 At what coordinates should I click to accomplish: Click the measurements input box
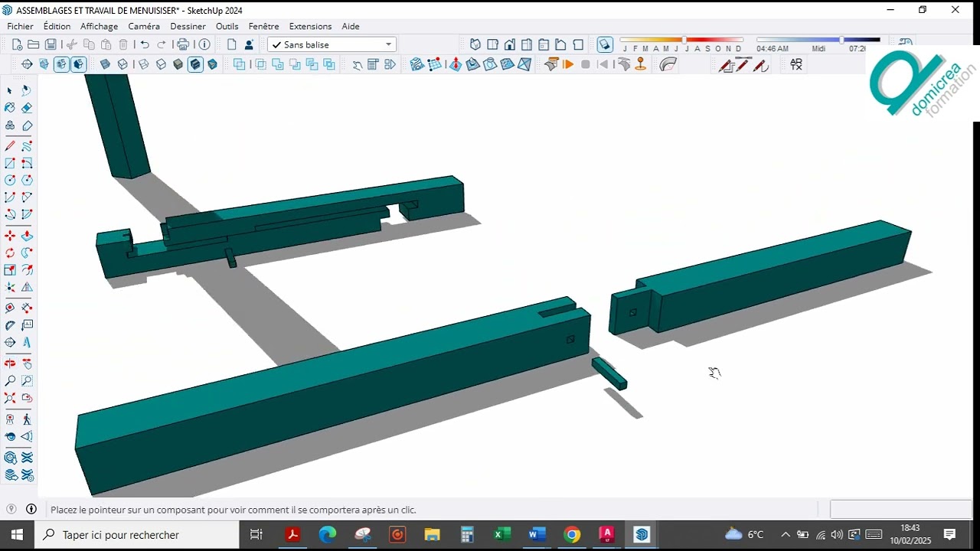pos(900,509)
